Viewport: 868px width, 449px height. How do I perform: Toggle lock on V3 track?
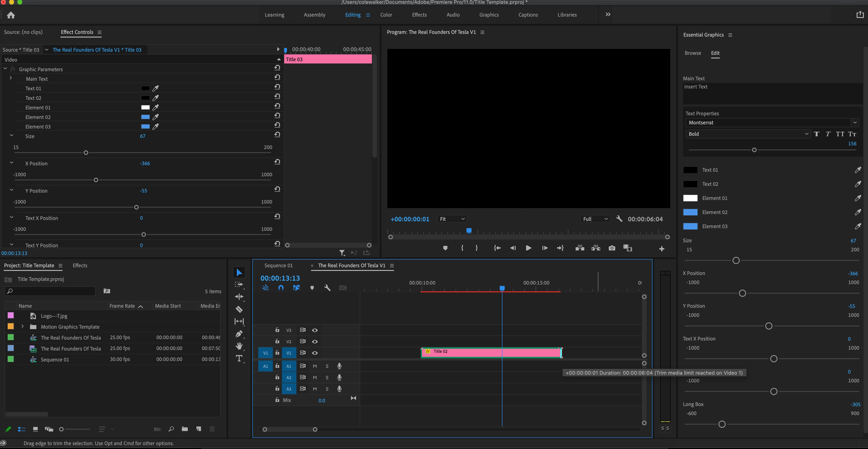(x=277, y=330)
